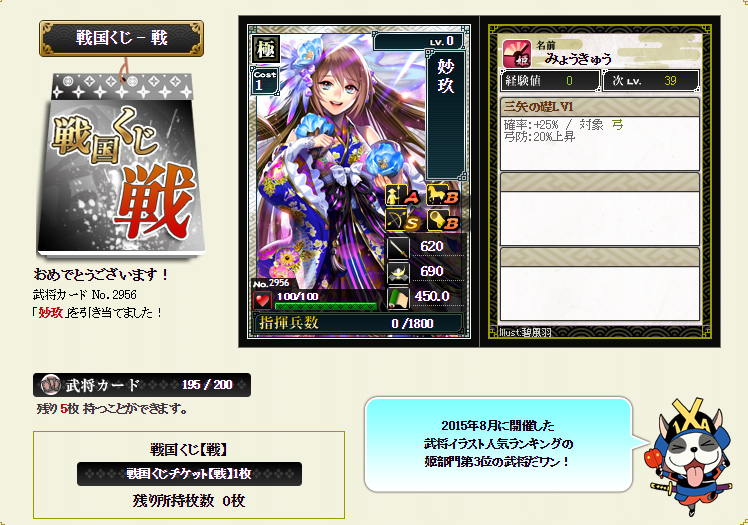The width and height of the screenshot is (748, 525).
Task: Click the 武将カード 195 / 200 counter bar
Action: click(x=142, y=385)
